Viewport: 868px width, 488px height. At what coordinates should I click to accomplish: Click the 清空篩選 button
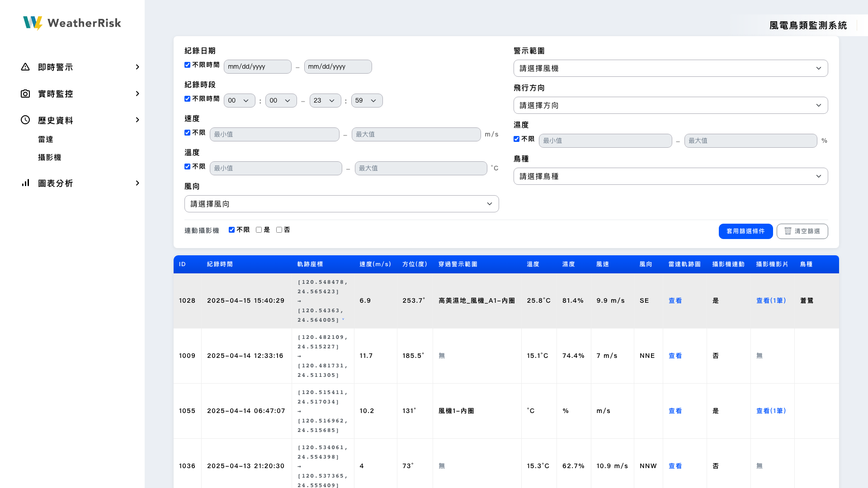tap(802, 231)
